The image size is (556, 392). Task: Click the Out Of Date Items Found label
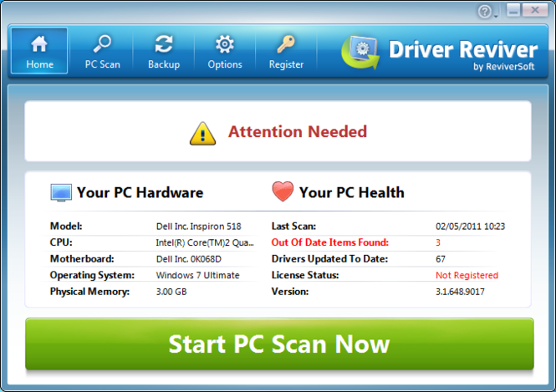tap(329, 242)
